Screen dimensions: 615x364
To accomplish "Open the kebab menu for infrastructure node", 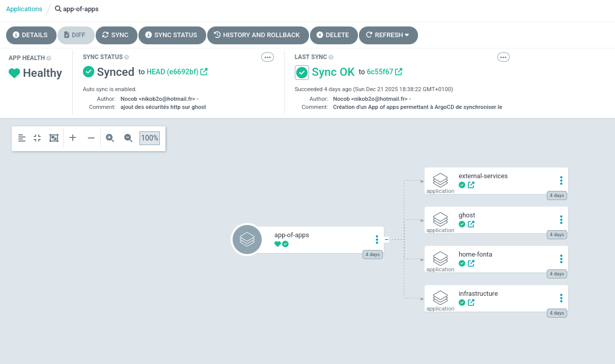I will coord(561,298).
